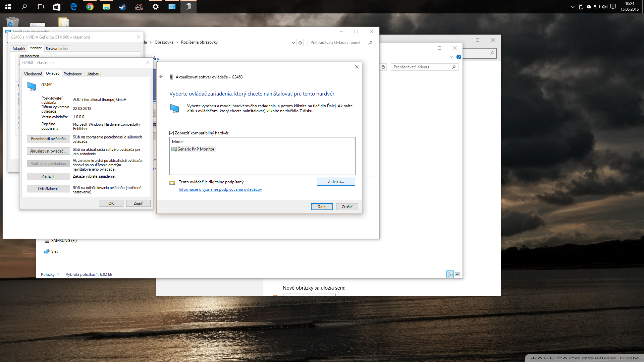This screenshot has width=644, height=362.
Task: Switch to the Podrobnosti tab
Action: (x=73, y=74)
